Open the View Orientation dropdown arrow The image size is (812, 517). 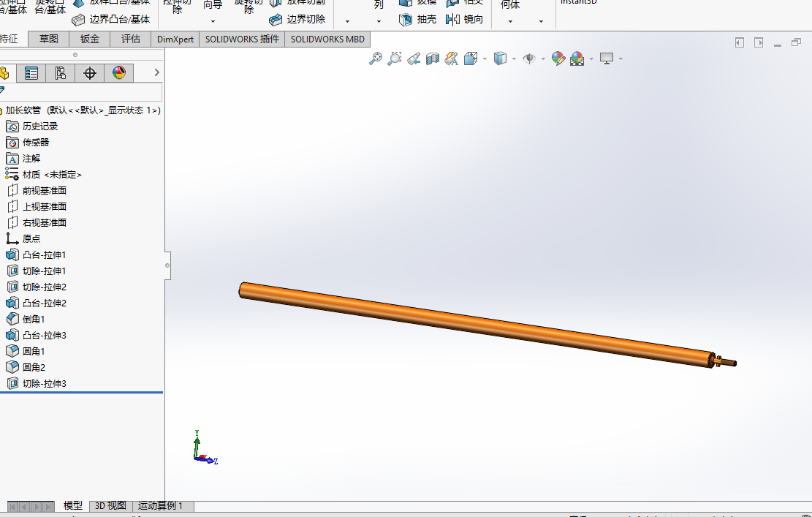coord(485,59)
